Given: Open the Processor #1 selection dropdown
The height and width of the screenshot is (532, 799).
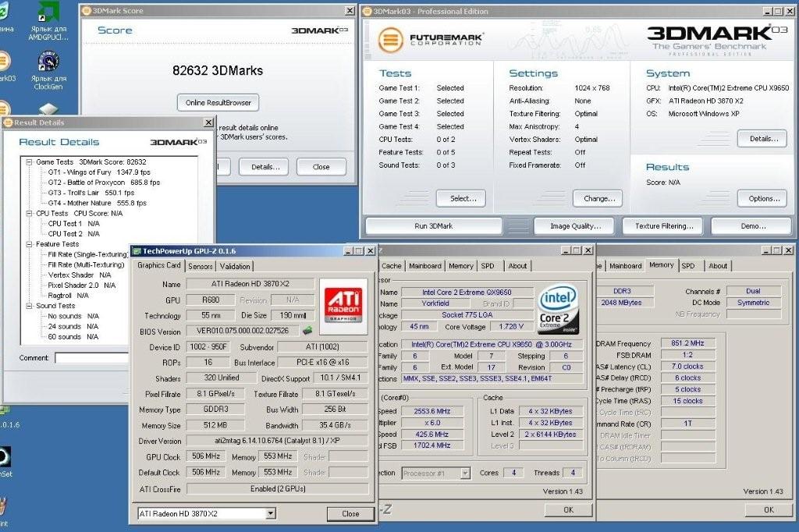Looking at the screenshot, I should [465, 473].
